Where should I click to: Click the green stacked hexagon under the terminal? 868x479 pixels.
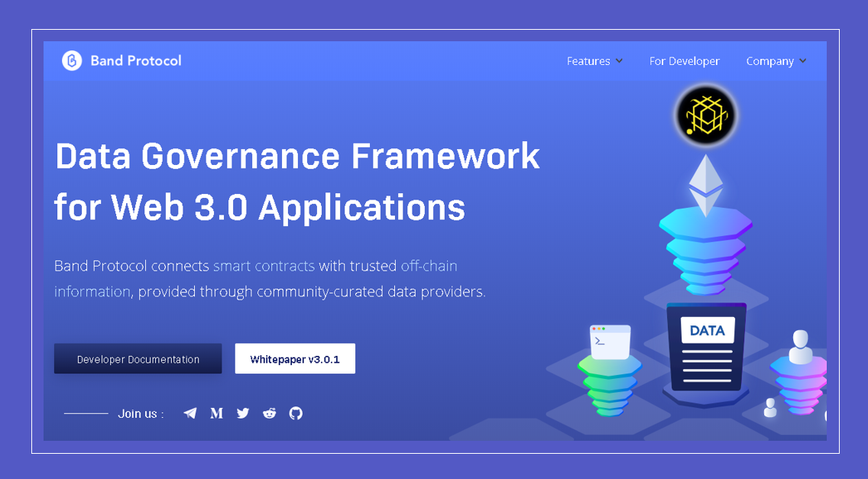(x=610, y=385)
